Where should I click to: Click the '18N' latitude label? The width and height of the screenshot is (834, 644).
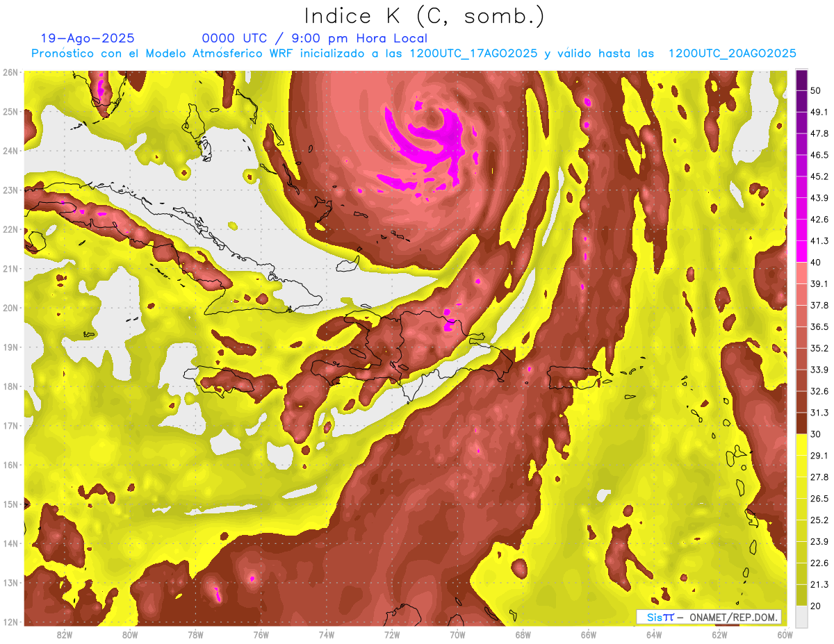tap(10, 387)
